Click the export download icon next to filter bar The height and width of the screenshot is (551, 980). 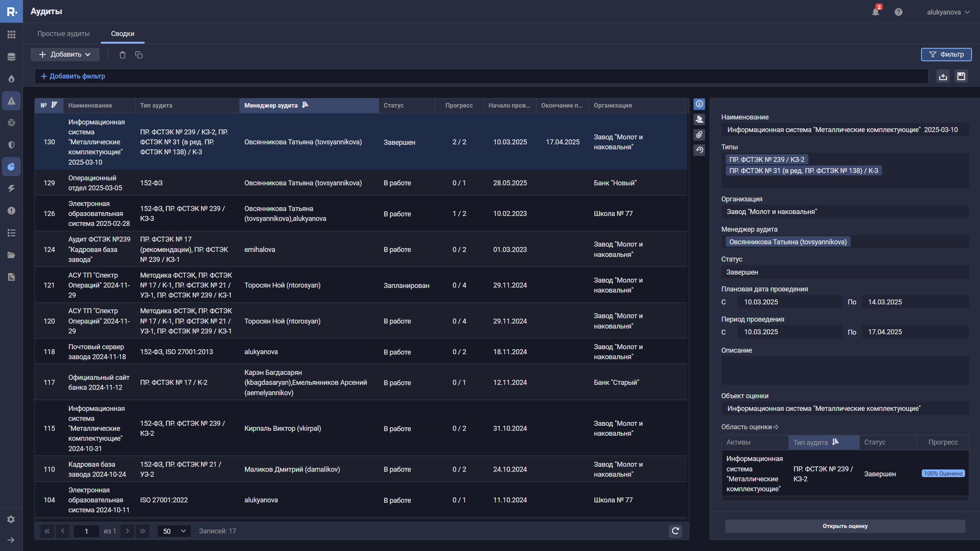click(943, 76)
